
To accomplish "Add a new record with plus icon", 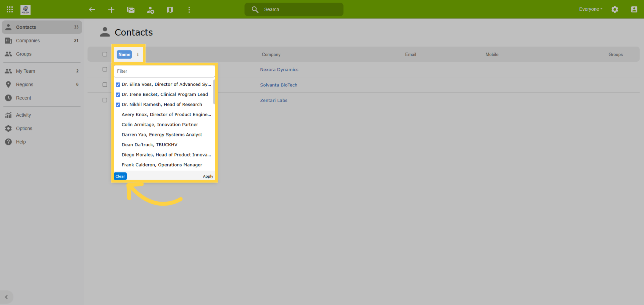I will tap(111, 10).
